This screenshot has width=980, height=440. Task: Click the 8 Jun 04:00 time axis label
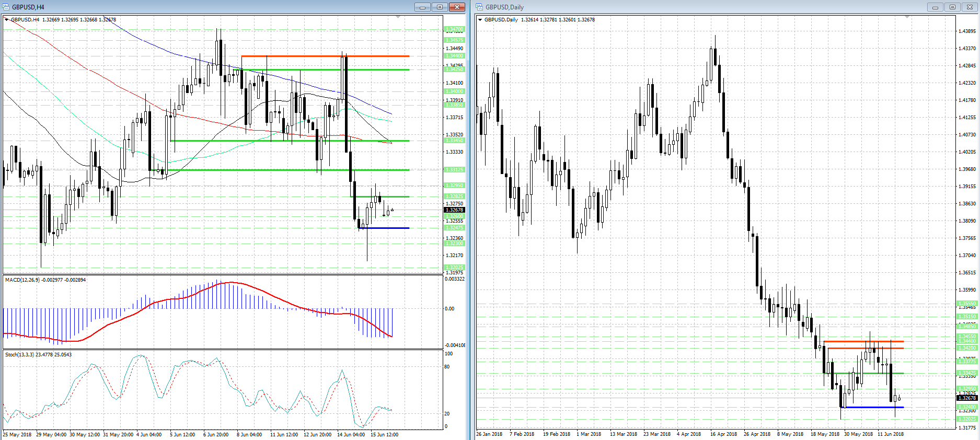point(249,435)
